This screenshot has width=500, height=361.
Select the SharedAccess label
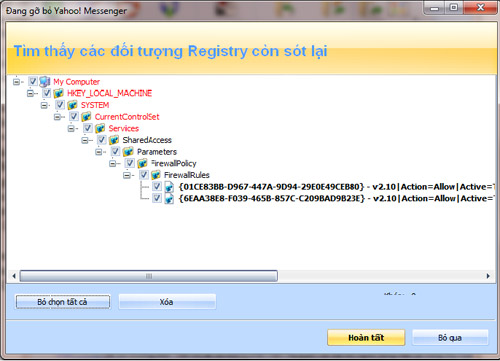(x=147, y=140)
